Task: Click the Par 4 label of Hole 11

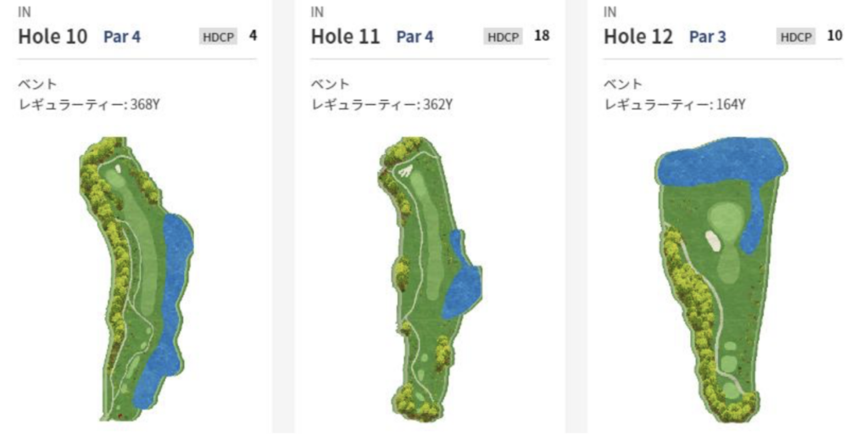Action: (x=415, y=37)
